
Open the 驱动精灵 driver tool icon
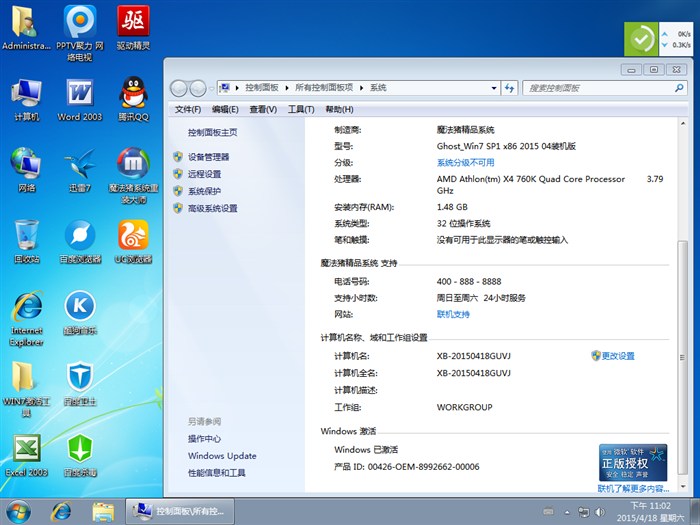[133, 27]
